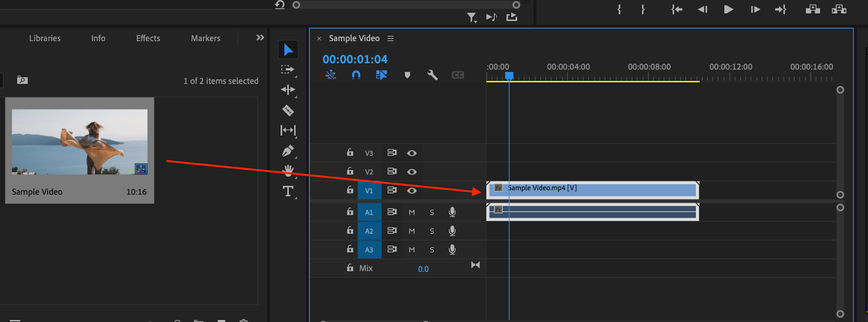
Task: Choose the Track Select Forward tool
Action: coord(288,70)
